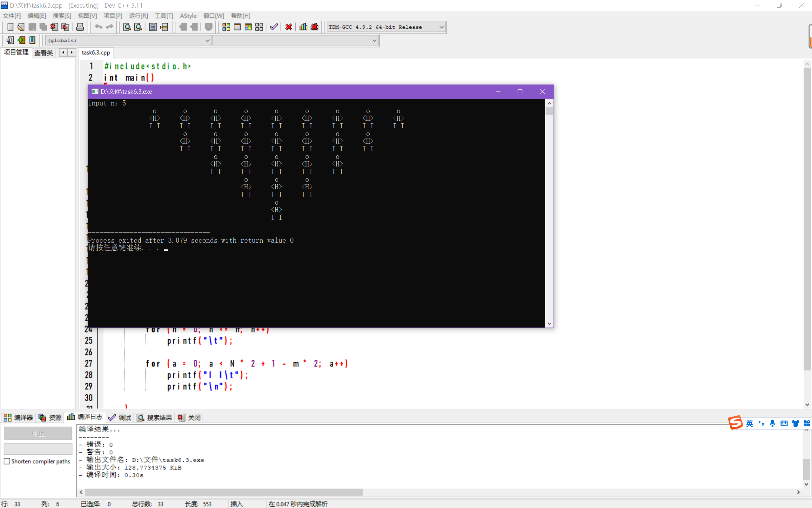Click the New file toolbar icon
Screen dimensions: 812x508
pyautogui.click(x=10, y=27)
